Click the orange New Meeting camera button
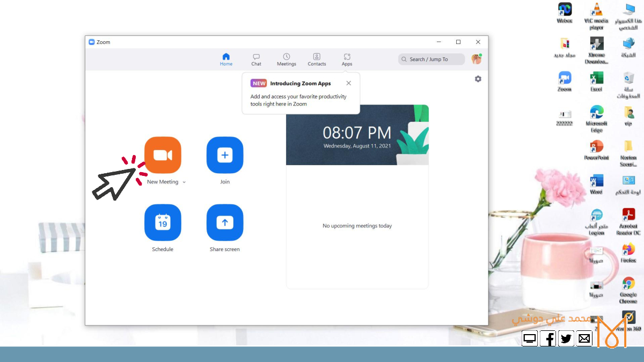Image resolution: width=644 pixels, height=362 pixels. click(x=163, y=155)
